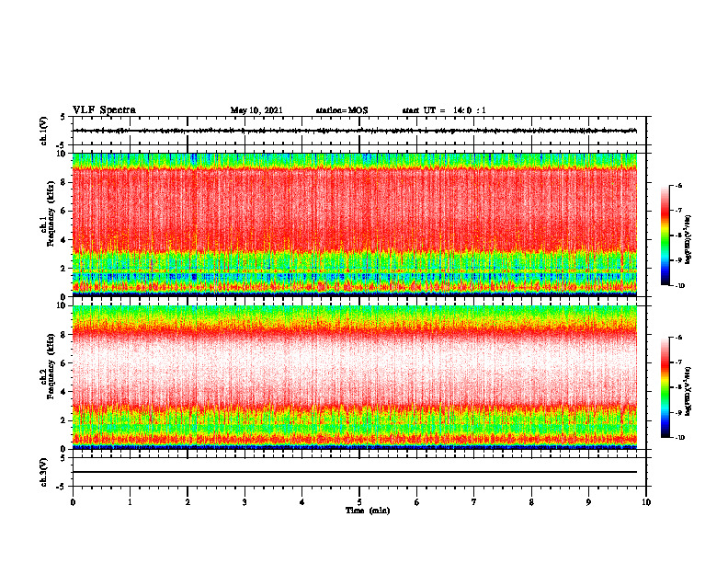
Task: Click the "2" tick on the Time axis
Action: click(x=188, y=502)
